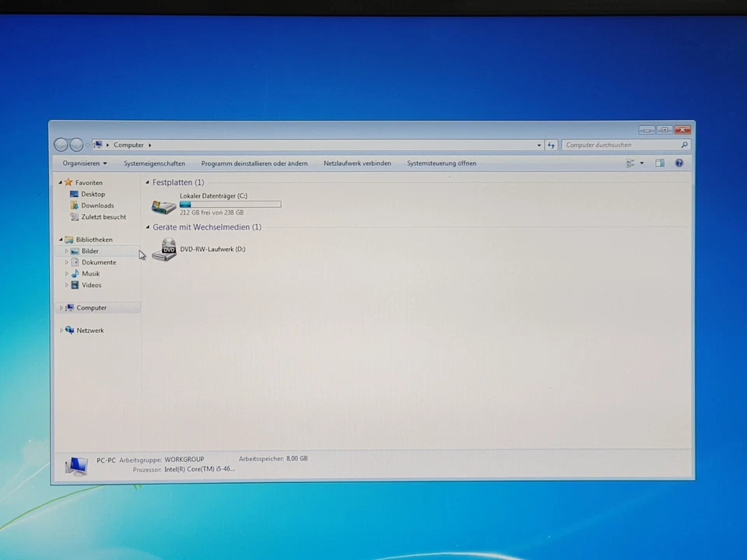This screenshot has height=560, width=747.
Task: Click the C: drive capacity bar
Action: pos(230,204)
